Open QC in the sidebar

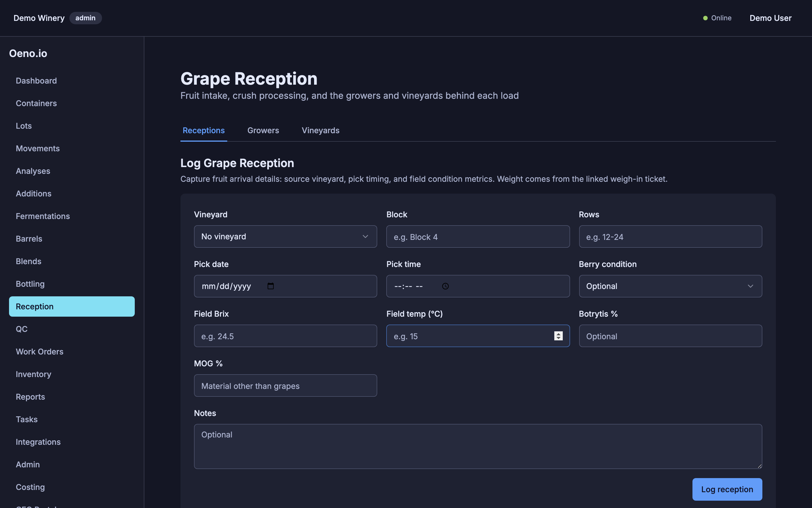pos(72,329)
